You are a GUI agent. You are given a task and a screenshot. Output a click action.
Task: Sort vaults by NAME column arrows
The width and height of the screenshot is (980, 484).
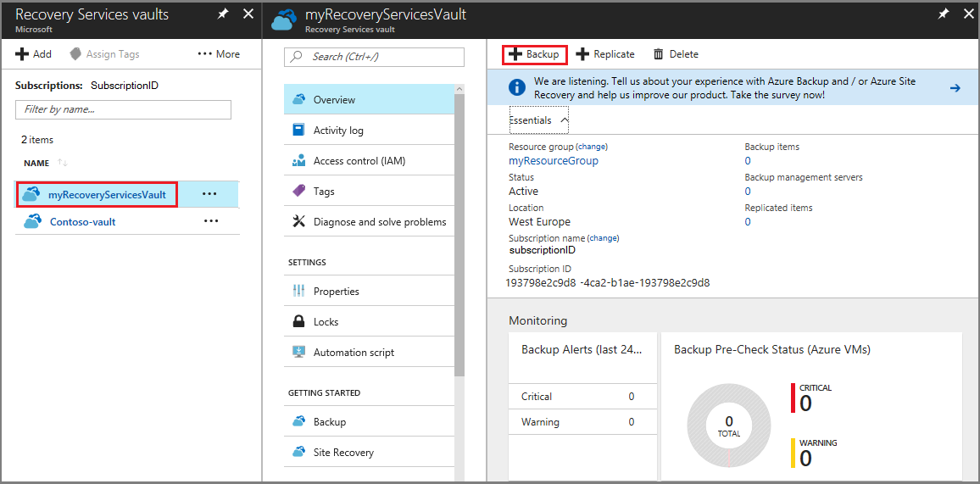(63, 163)
